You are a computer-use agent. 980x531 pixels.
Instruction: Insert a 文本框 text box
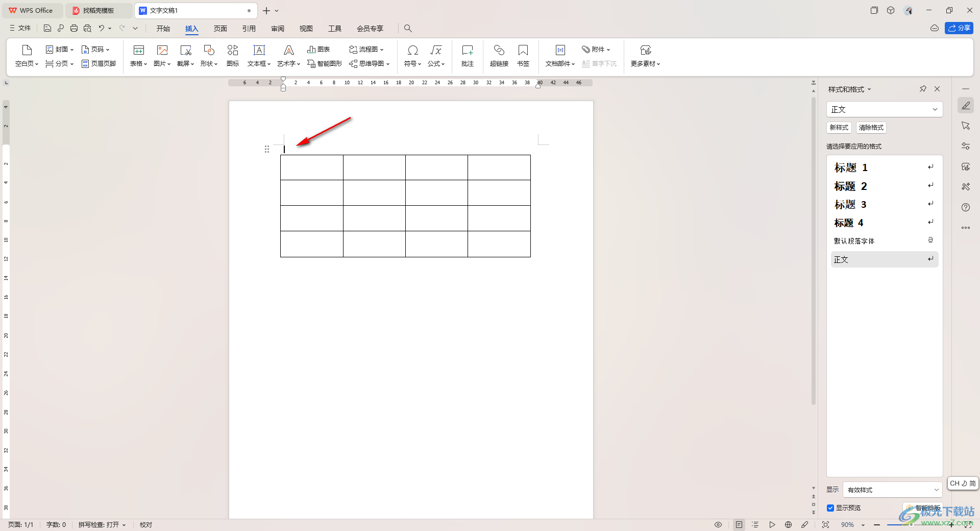pyautogui.click(x=259, y=55)
